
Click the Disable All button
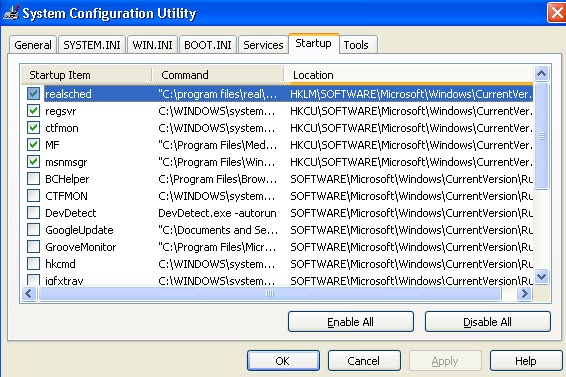487,322
